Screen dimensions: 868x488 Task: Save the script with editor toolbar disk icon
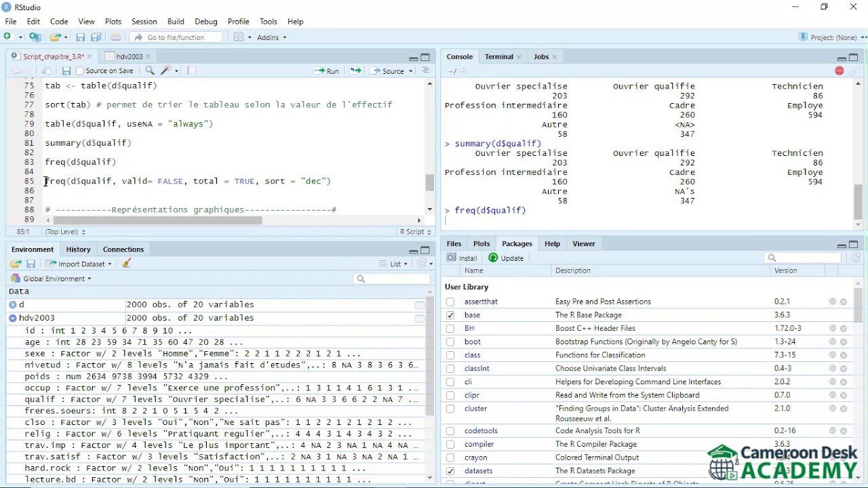pos(66,70)
